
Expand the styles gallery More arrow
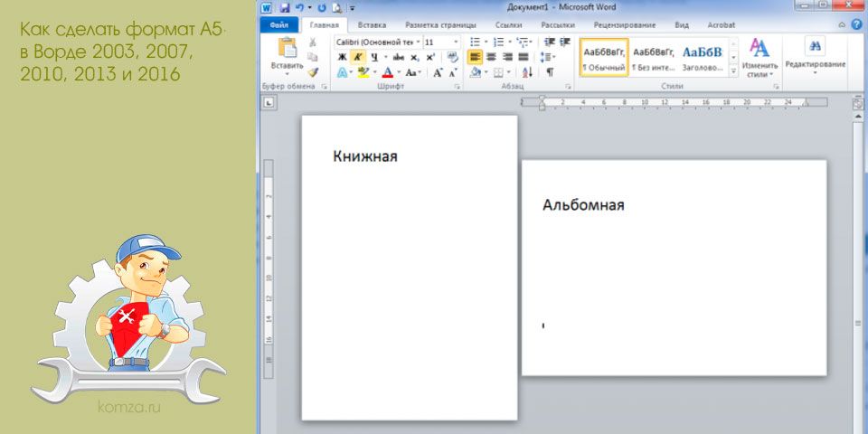tap(734, 71)
